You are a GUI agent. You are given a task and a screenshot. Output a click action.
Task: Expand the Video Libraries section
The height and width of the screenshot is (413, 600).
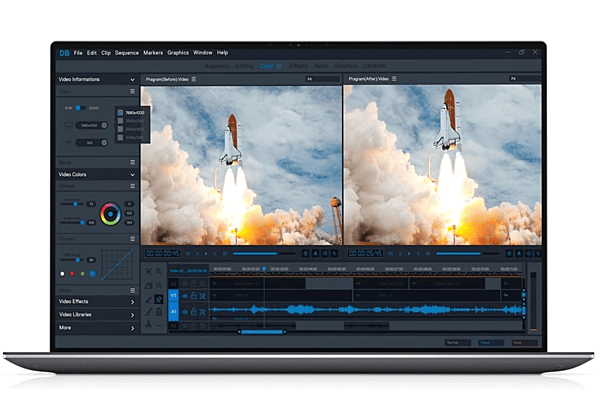click(x=132, y=314)
